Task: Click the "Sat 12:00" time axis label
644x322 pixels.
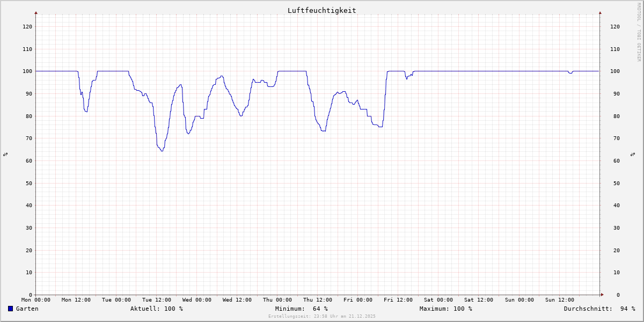Action: [x=479, y=300]
